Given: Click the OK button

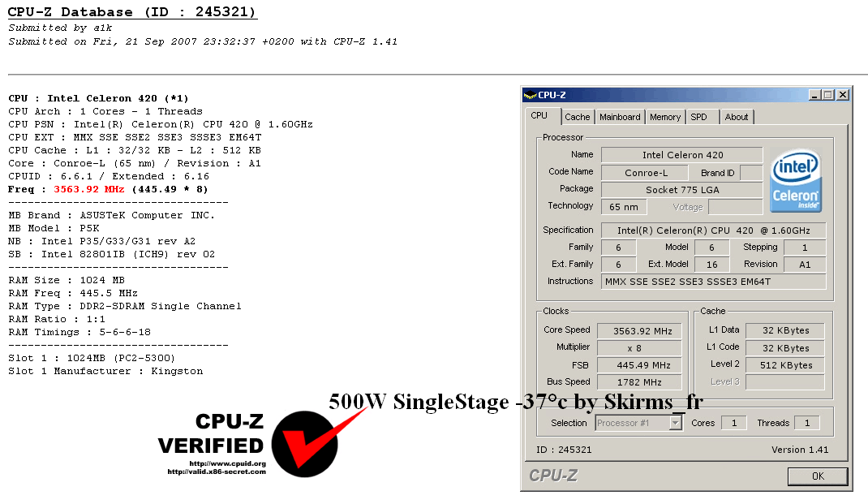Looking at the screenshot, I should [x=818, y=476].
